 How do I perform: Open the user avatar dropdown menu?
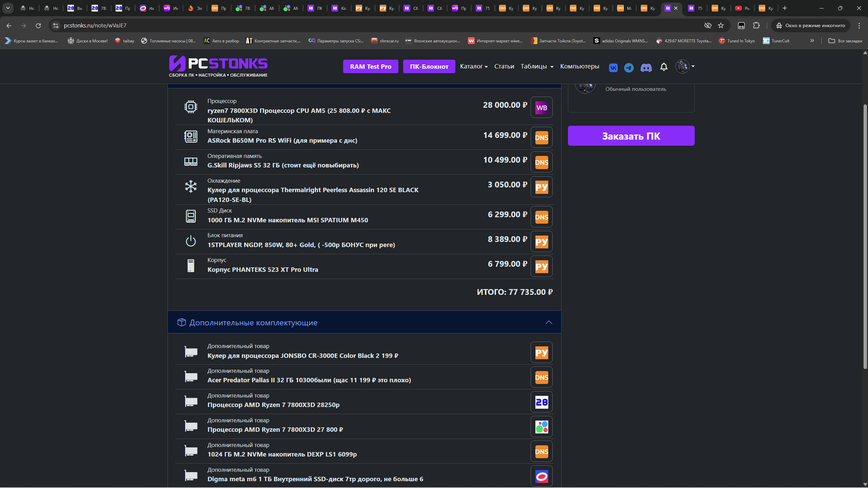[685, 67]
